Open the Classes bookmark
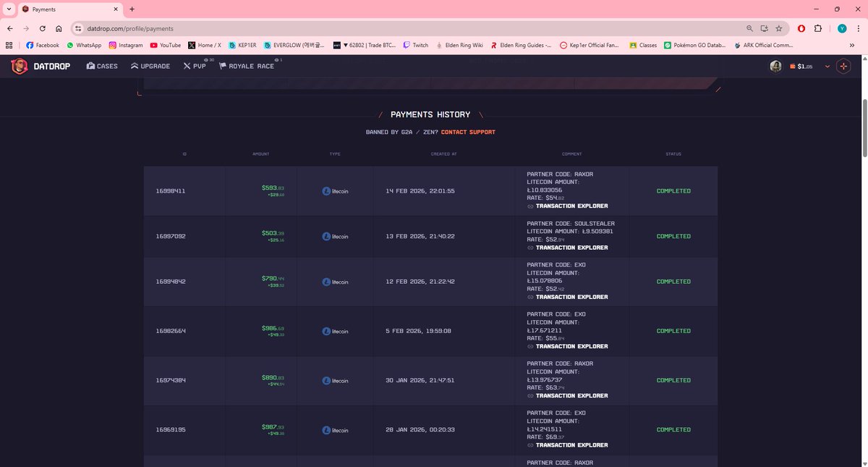This screenshot has width=868, height=467. tap(643, 45)
